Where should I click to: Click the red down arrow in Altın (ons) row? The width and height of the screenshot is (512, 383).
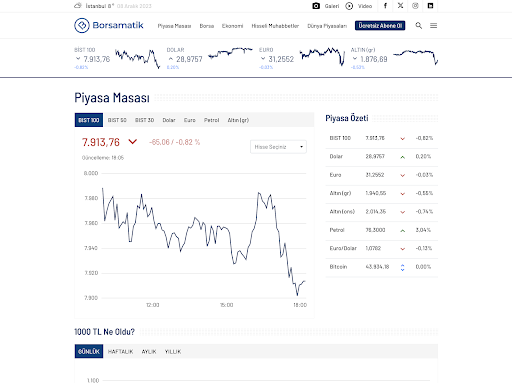click(x=403, y=212)
